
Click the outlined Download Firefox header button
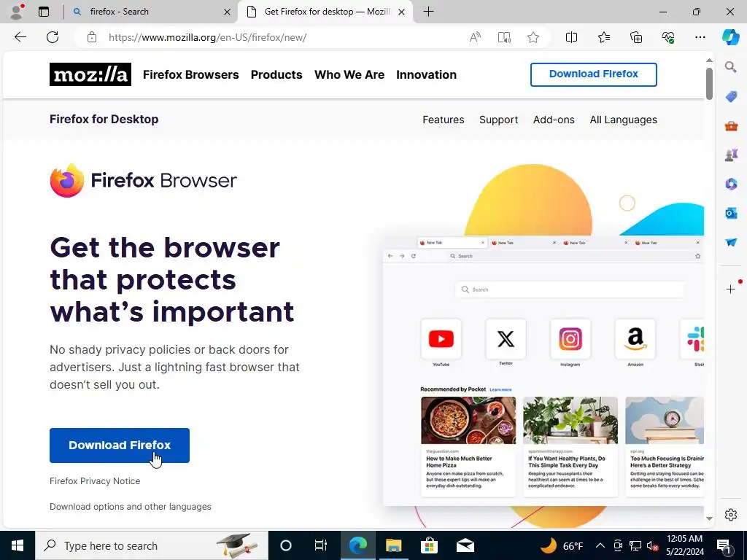point(594,74)
